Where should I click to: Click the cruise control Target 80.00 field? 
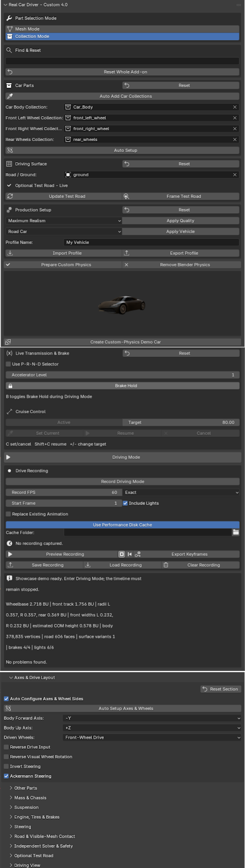tap(181, 423)
